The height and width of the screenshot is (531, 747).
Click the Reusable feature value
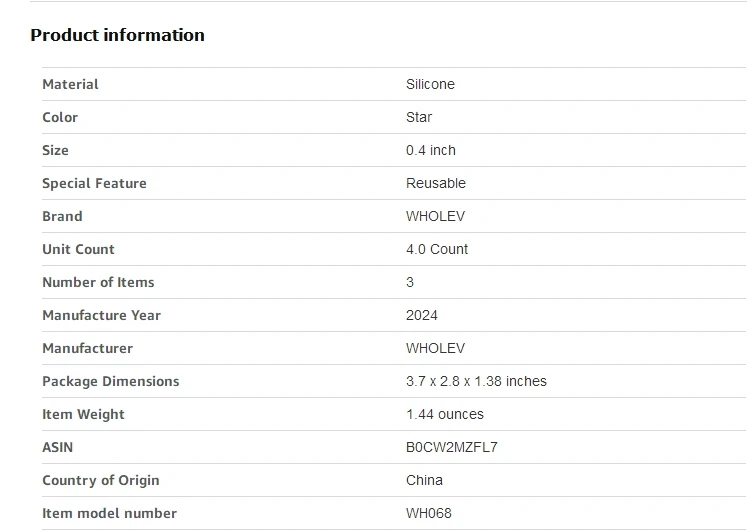[436, 183]
